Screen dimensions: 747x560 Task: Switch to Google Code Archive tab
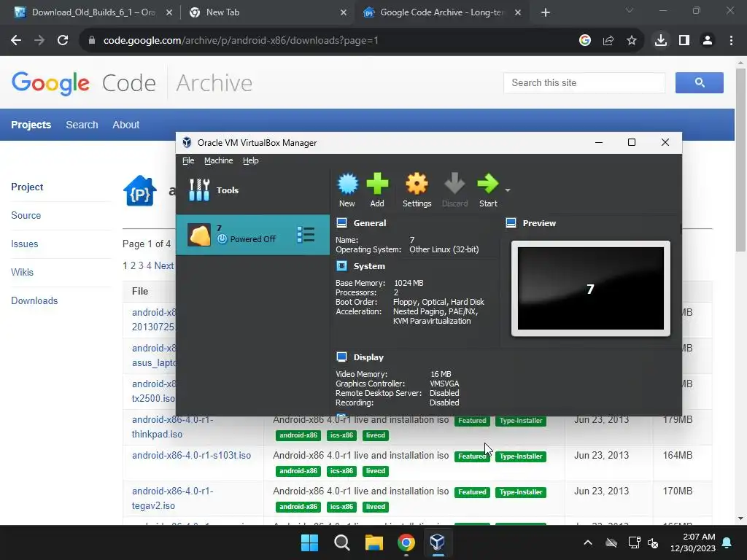pos(441,12)
